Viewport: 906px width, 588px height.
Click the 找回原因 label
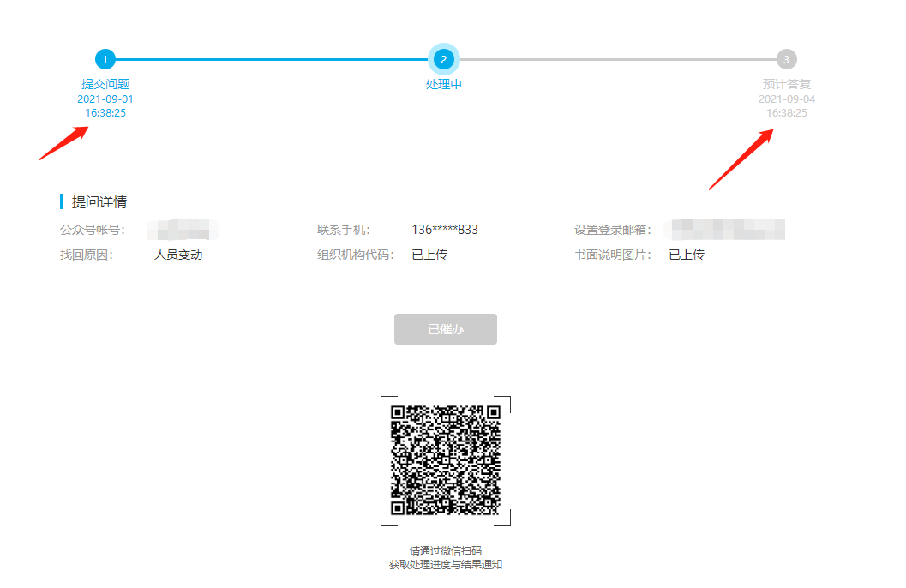87,255
